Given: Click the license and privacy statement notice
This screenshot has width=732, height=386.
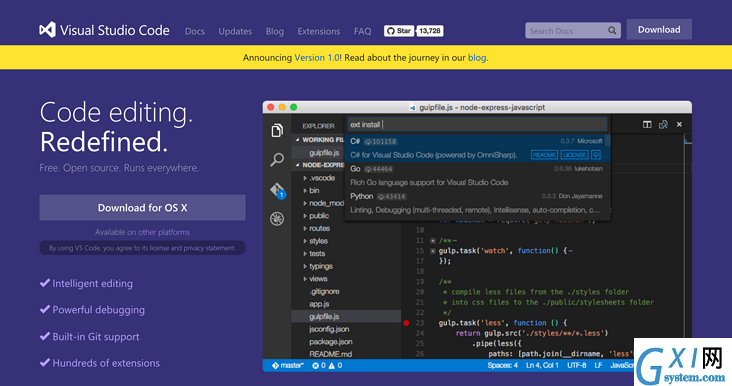Looking at the screenshot, I should point(142,248).
